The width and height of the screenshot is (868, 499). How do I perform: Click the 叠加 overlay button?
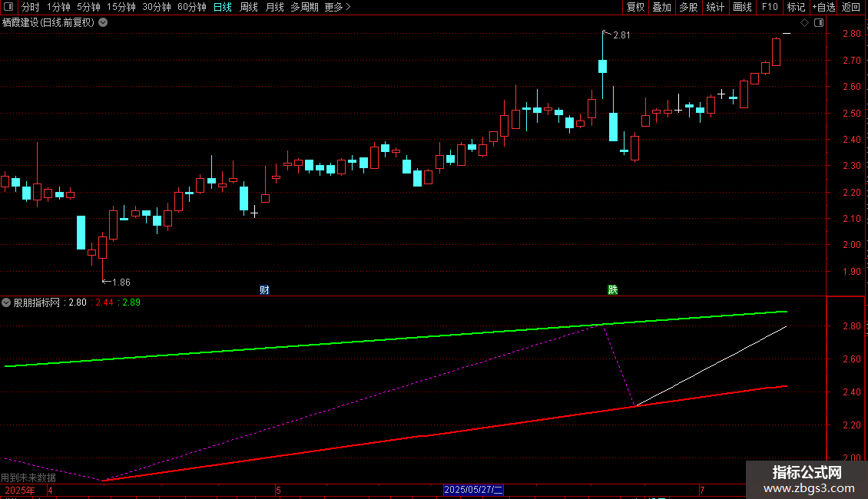(x=662, y=7)
